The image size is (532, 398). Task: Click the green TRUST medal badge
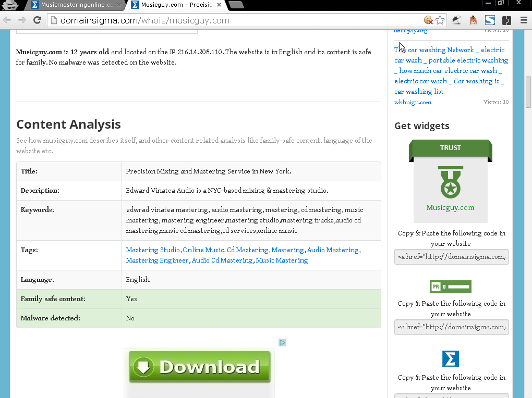pos(451,181)
